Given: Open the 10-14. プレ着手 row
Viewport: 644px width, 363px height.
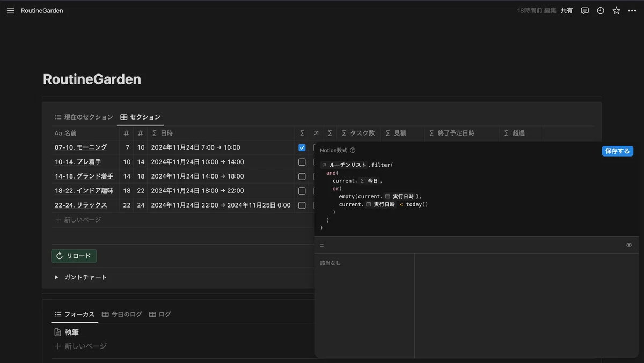Looking at the screenshot, I should 78,162.
